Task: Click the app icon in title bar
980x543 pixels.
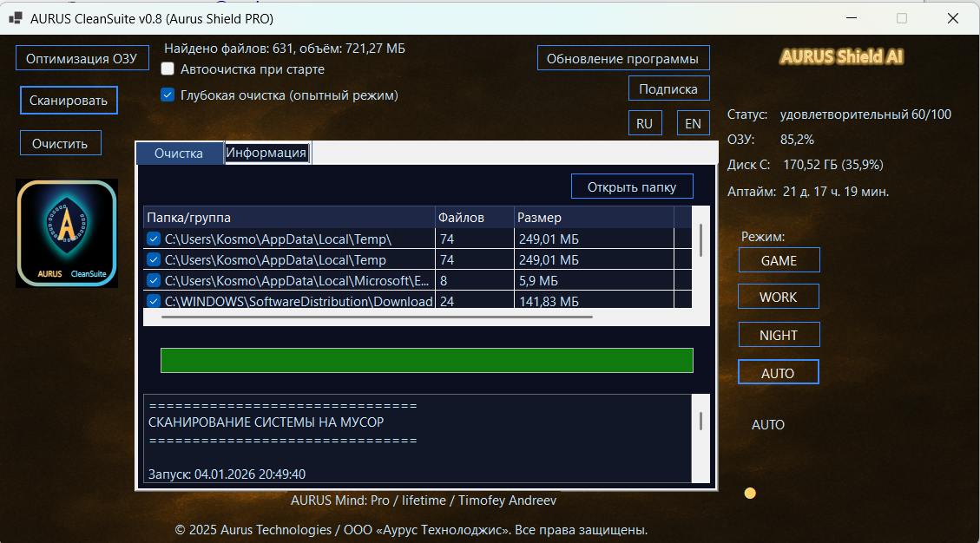Action: coord(16,18)
